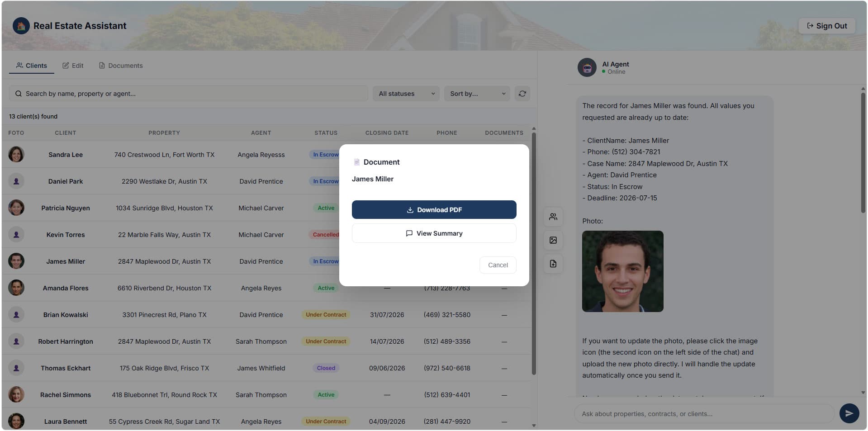Click Rachel Simmons's profile photo

[16, 394]
